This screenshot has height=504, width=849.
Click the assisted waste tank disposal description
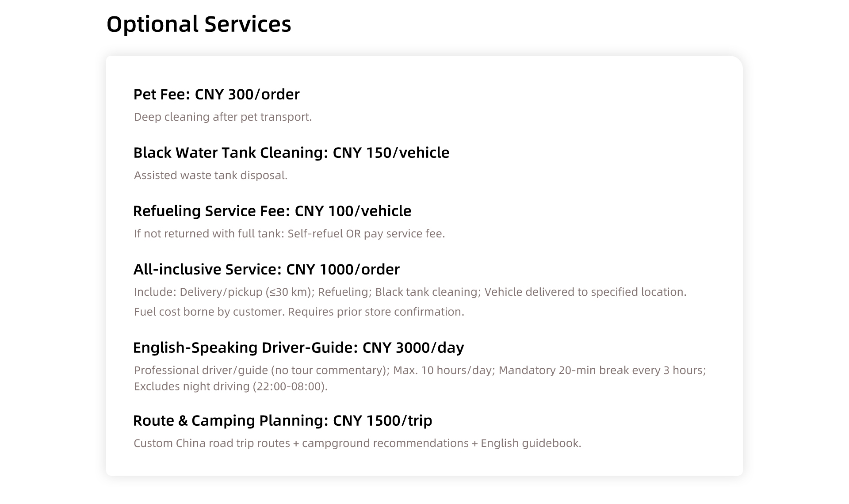pos(211,176)
